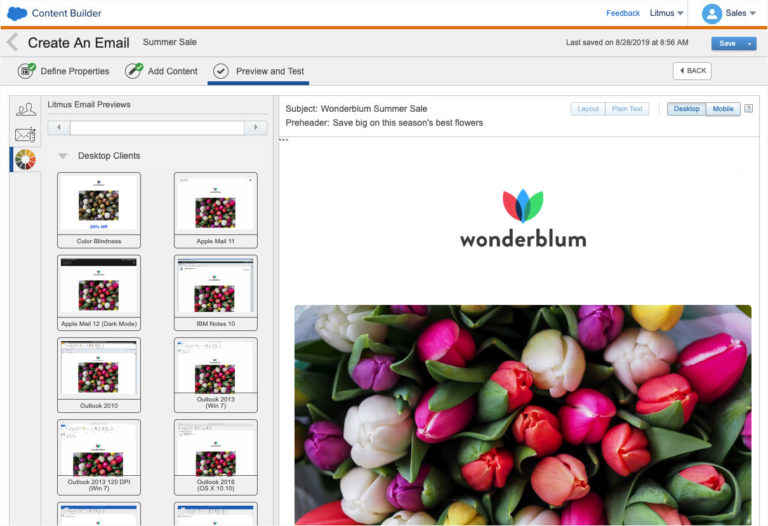This screenshot has height=526, width=768.
Task: Open the Outlook 2013 (Win 7) preview
Action: click(x=216, y=375)
